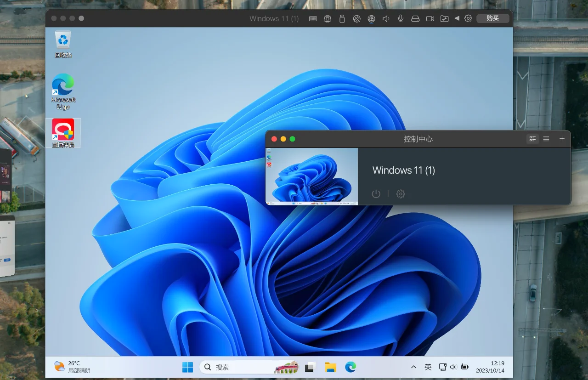This screenshot has height=380, width=588.
Task: Switch Control Center to expanded detail view
Action: pos(532,139)
